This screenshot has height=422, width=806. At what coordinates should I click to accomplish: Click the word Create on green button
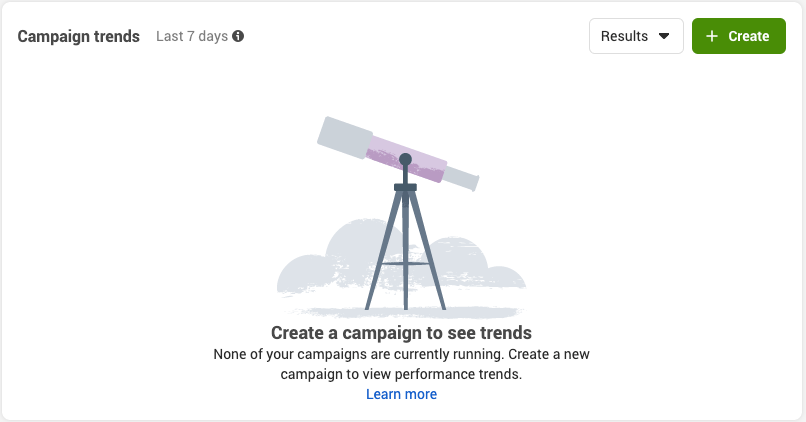point(749,36)
